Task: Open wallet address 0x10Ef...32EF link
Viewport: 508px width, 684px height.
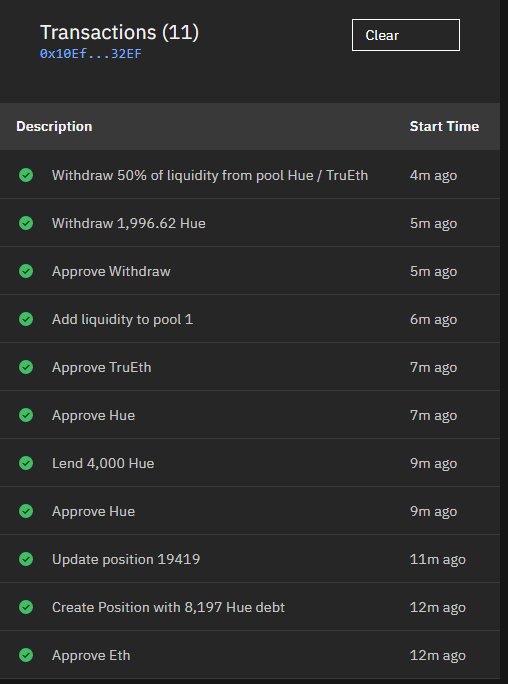Action: [91, 54]
